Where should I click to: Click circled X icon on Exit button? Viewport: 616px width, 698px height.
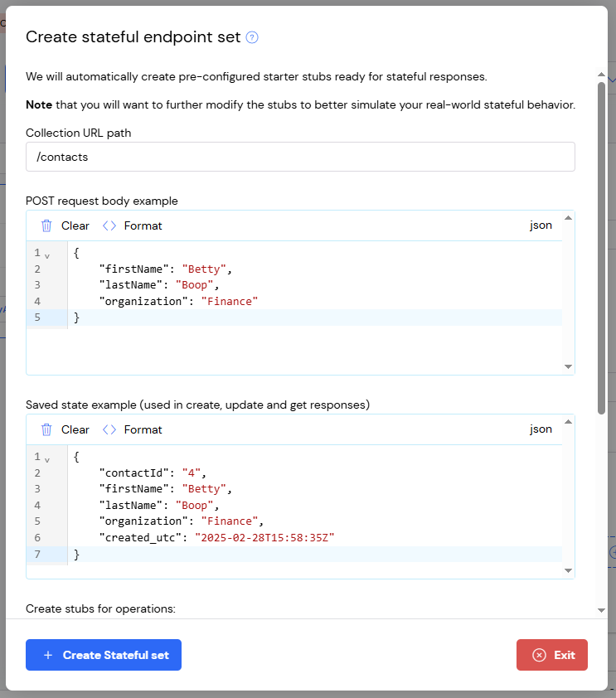click(x=539, y=655)
